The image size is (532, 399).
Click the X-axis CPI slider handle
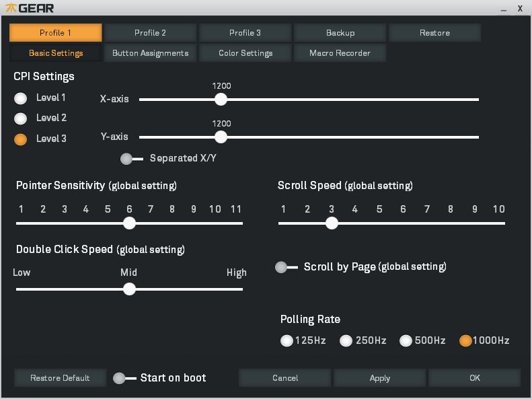click(221, 100)
